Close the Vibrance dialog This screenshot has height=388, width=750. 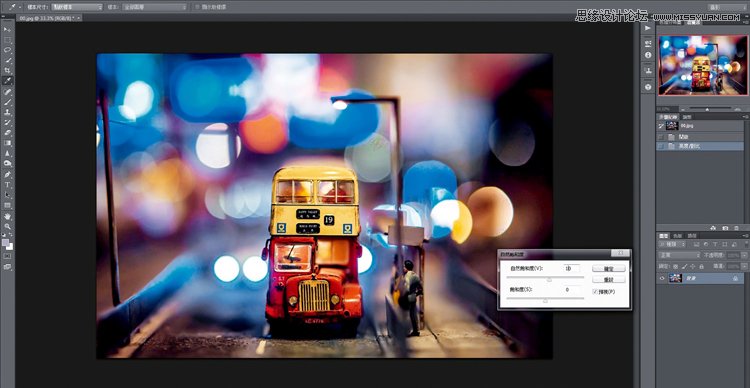620,253
